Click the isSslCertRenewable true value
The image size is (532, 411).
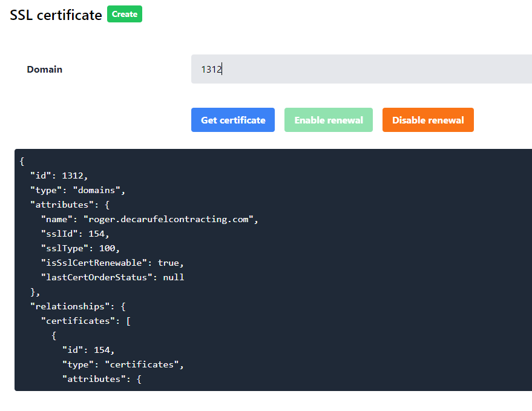170,263
